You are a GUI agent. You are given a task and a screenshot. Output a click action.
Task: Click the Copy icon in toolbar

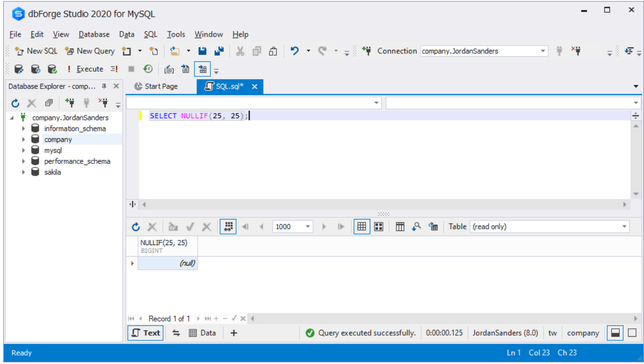pyautogui.click(x=256, y=51)
